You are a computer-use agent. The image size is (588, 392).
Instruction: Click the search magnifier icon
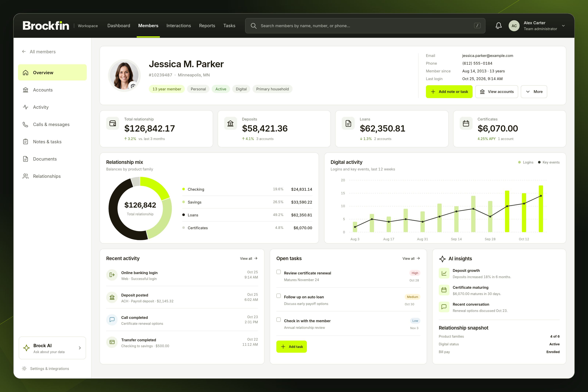click(254, 26)
